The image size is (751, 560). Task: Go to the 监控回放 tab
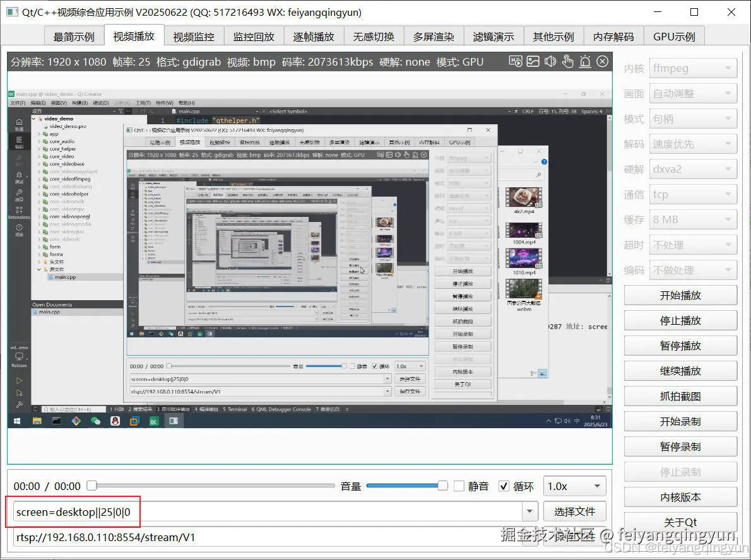254,37
